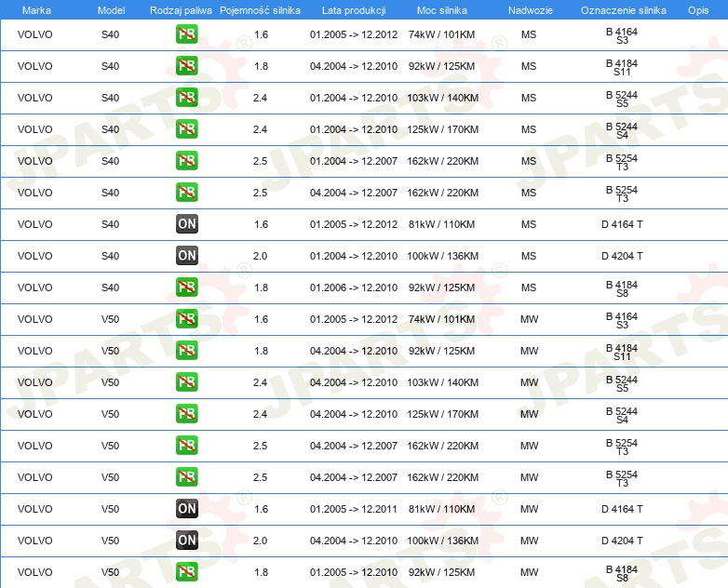728x588 pixels.
Task: Click the Rodzaj paliwa column header
Action: click(181, 10)
